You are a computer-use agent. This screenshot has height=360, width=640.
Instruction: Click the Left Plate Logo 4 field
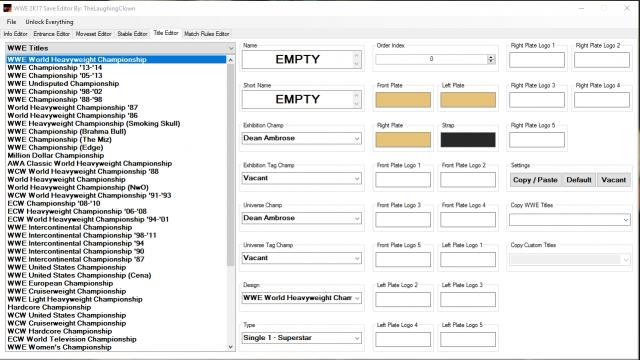click(403, 340)
